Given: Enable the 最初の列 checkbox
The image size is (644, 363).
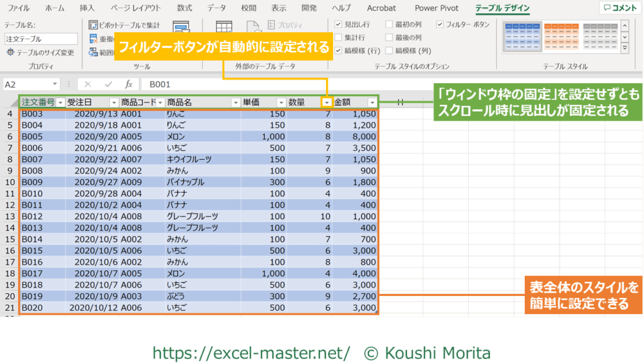Looking at the screenshot, I should click(389, 25).
